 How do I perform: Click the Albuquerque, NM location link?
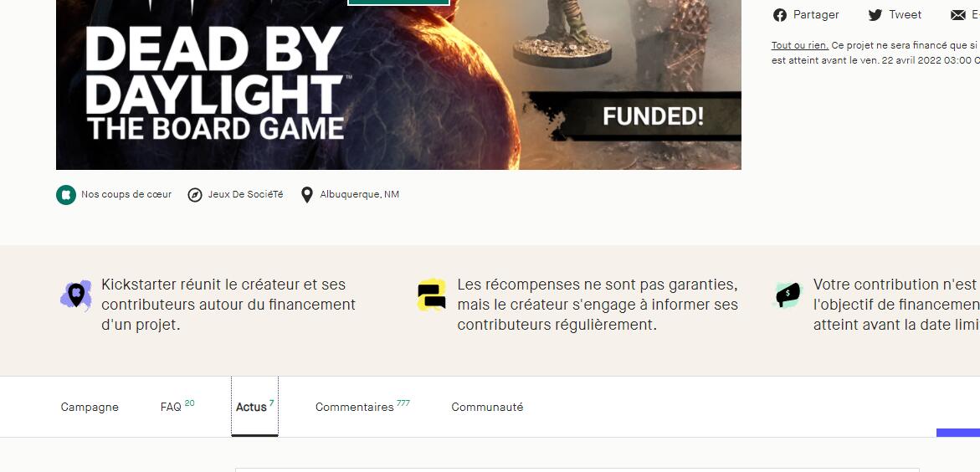pyautogui.click(x=359, y=194)
